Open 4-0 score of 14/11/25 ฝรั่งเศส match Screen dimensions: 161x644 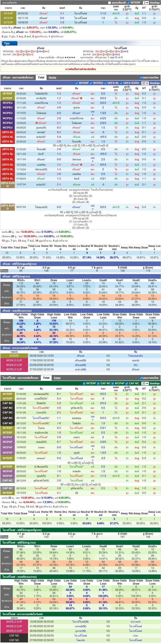(x=59, y=108)
